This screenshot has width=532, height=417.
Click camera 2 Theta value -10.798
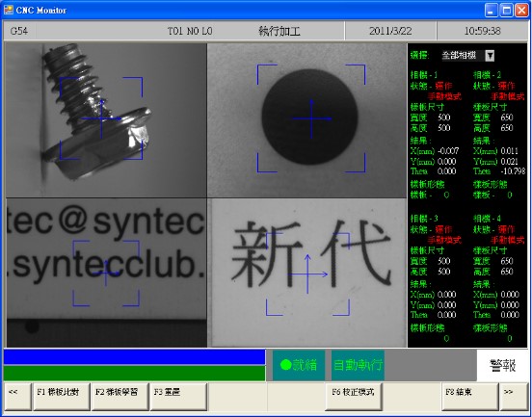pyautogui.click(x=513, y=171)
